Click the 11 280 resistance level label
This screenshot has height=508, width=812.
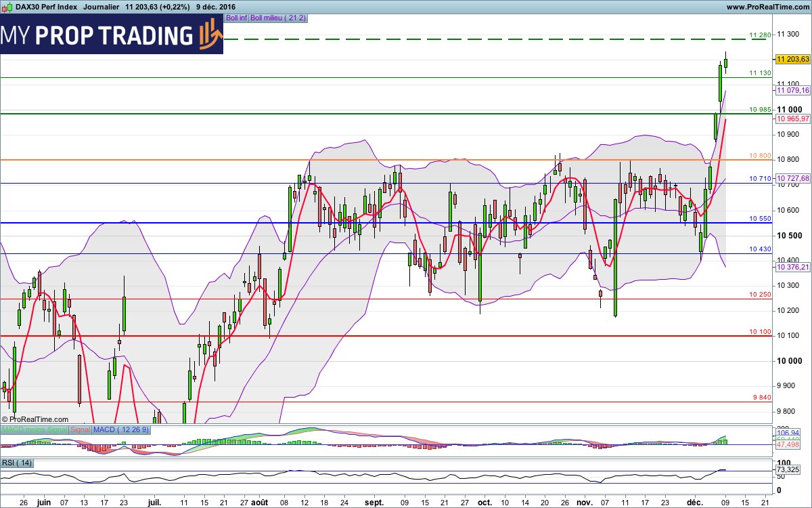759,33
